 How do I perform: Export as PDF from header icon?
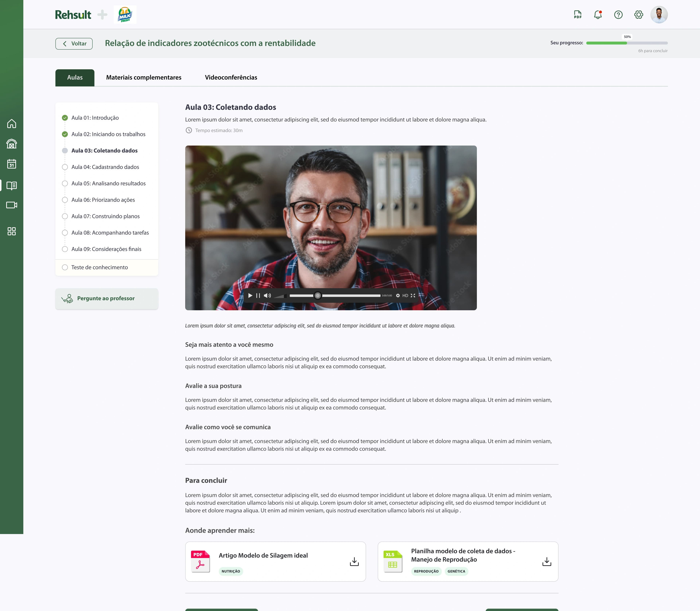pyautogui.click(x=578, y=15)
